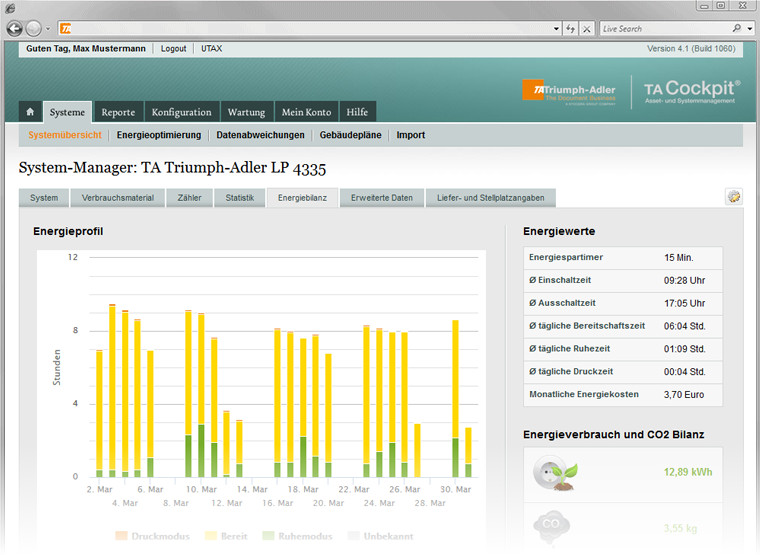This screenshot has width=760, height=555.
Task: Click the UTAX link
Action: [x=212, y=48]
